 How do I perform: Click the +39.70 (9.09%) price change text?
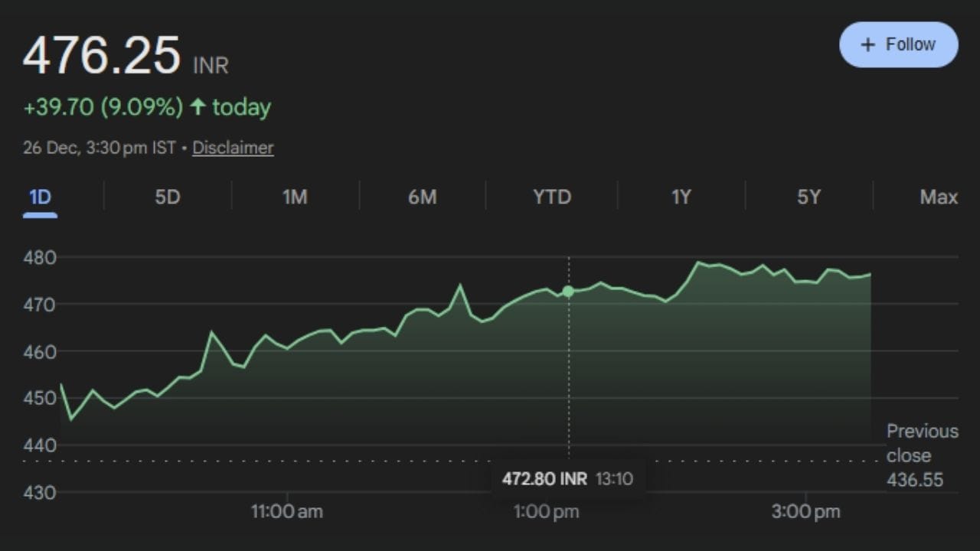[x=103, y=107]
